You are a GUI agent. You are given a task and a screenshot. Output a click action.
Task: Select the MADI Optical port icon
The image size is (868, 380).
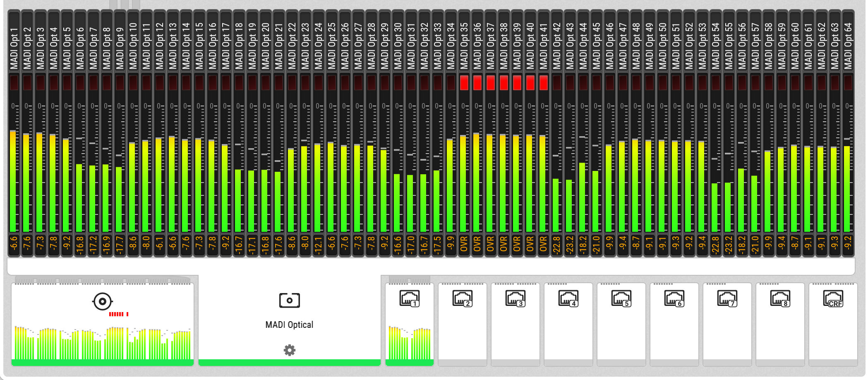coord(289,300)
